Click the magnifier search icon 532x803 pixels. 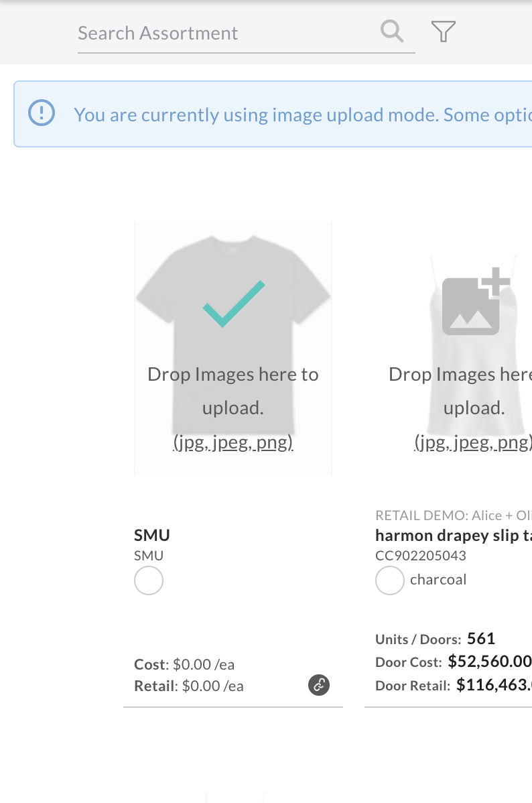click(392, 32)
